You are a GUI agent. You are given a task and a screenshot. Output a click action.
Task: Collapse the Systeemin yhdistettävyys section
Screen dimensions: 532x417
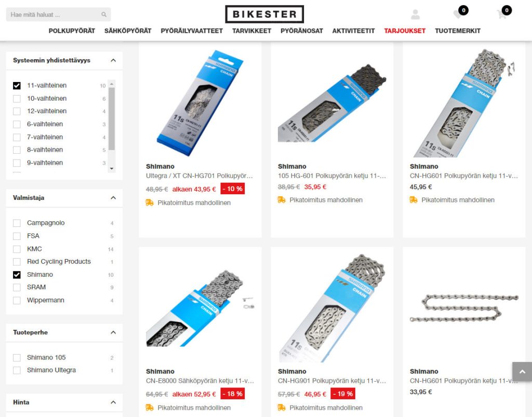click(x=113, y=60)
